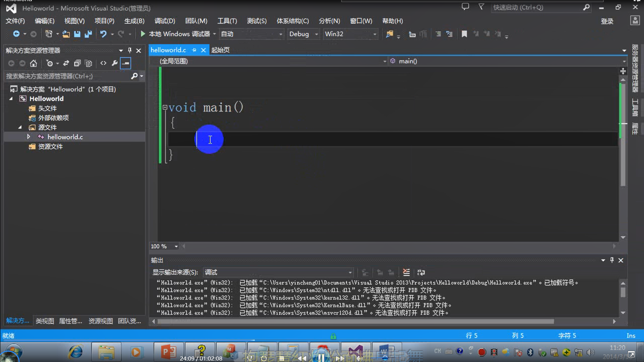Switch to the Resource View tab
This screenshot has width=644, height=362.
(x=101, y=321)
